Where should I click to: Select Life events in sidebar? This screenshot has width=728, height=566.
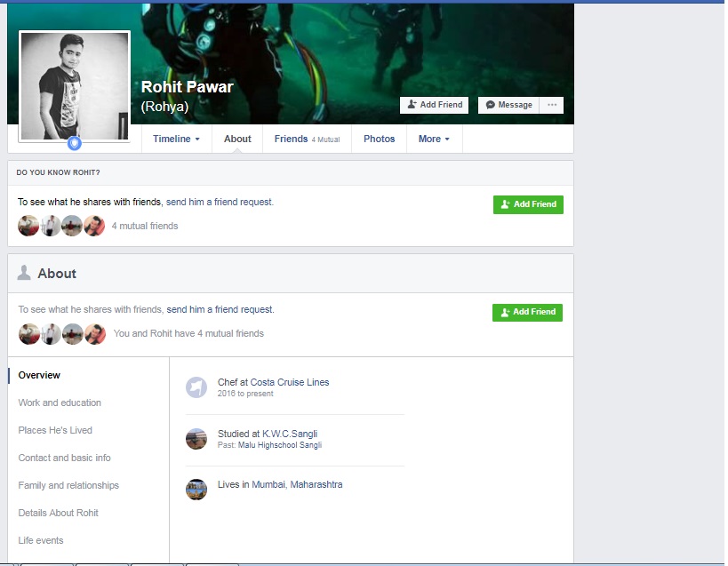pos(40,540)
